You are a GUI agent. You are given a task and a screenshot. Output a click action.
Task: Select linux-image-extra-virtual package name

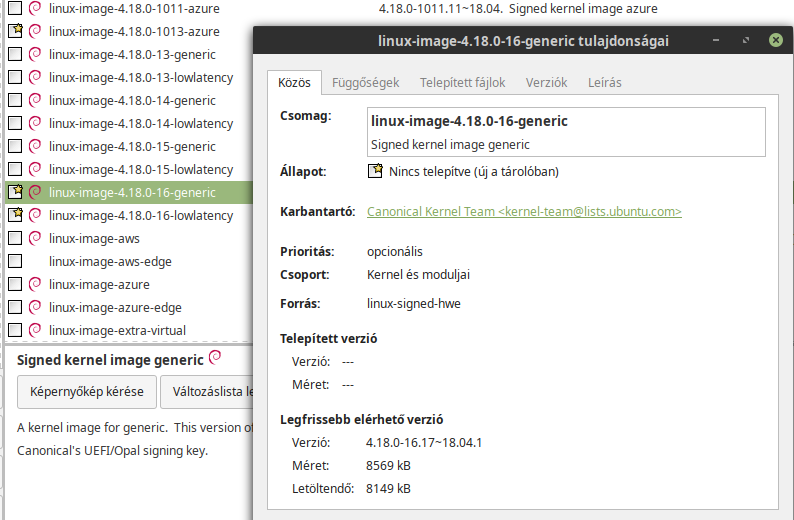point(117,331)
